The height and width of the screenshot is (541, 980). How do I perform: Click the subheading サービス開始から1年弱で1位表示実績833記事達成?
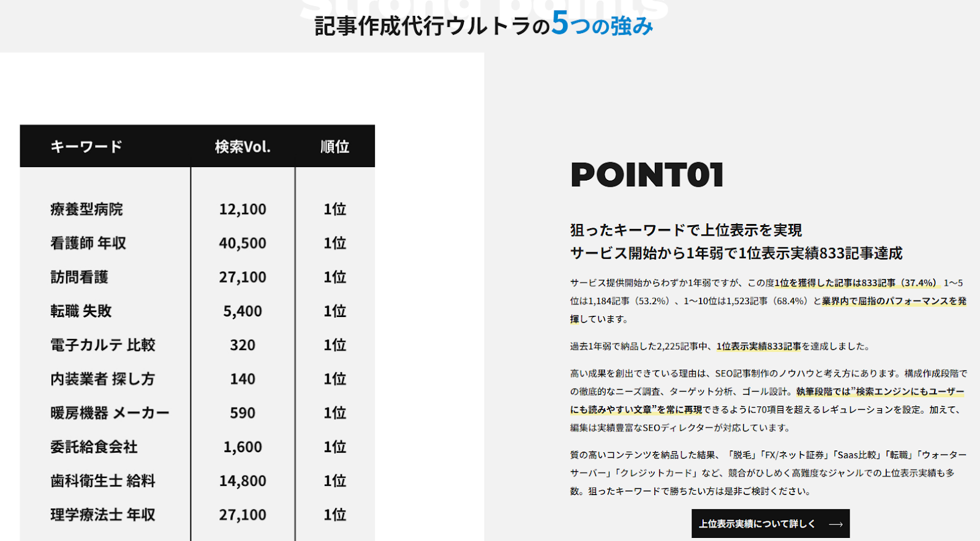click(x=736, y=253)
